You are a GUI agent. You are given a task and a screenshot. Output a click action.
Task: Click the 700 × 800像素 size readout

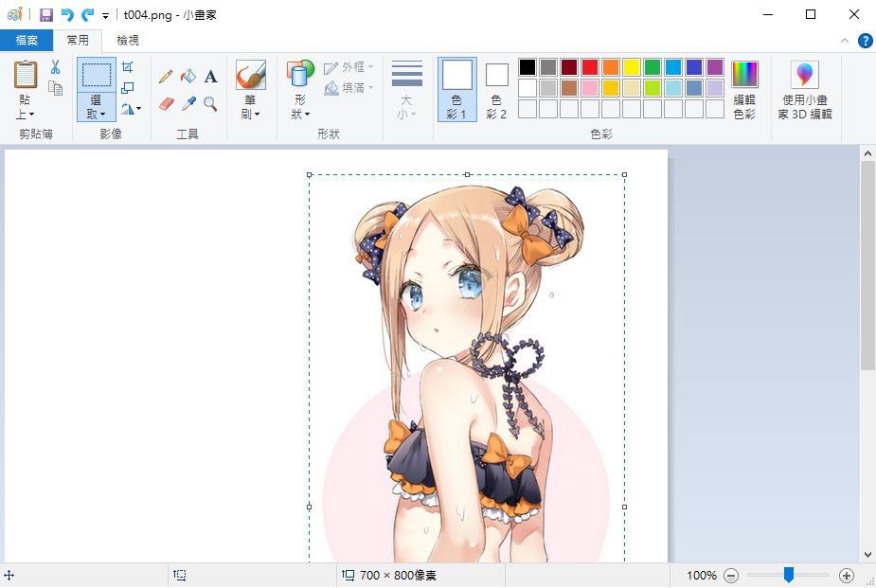click(398, 575)
